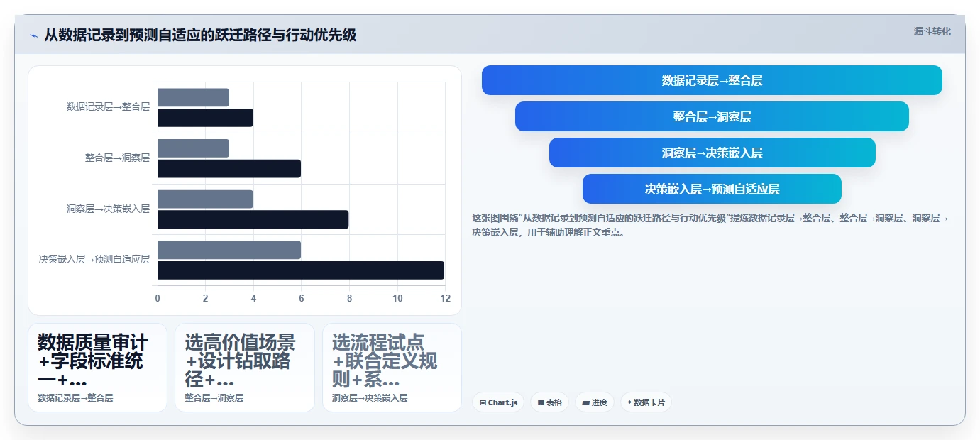Click x-axis tick value 6

(302, 298)
